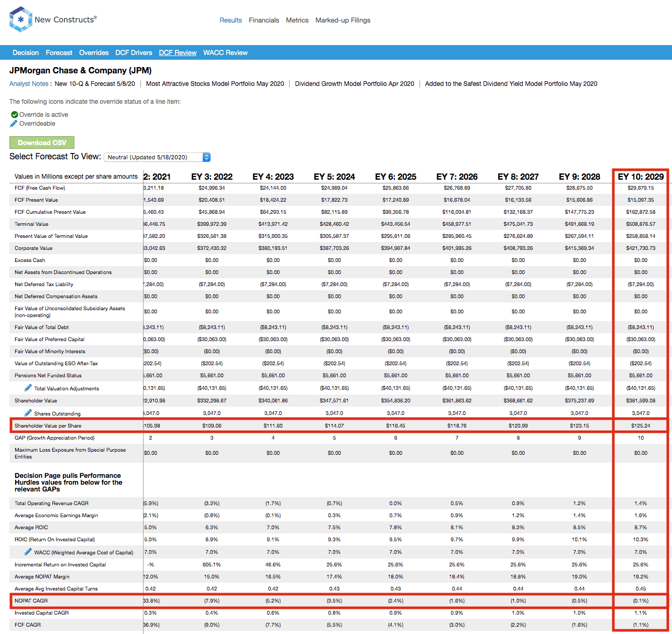Open the Metrics page
Image resolution: width=672 pixels, height=634 pixels.
(x=297, y=20)
